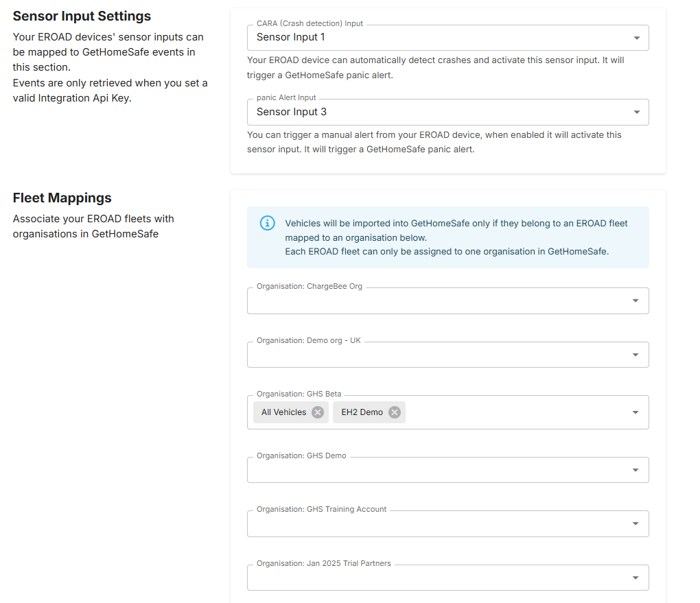Click the Sensor Input 3 value text
The image size is (700, 603).
(292, 112)
